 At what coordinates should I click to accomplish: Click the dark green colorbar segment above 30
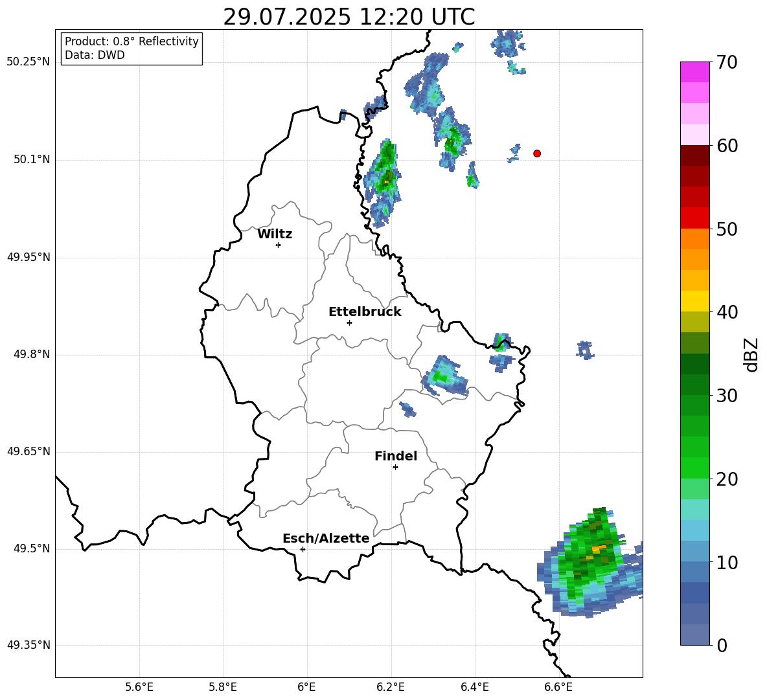tap(695, 364)
